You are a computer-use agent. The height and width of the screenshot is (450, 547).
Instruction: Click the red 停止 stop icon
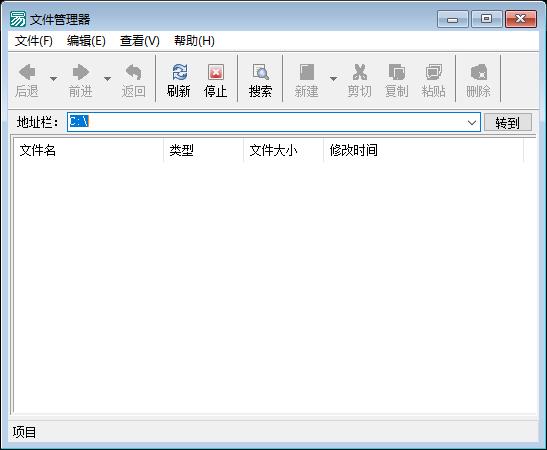click(216, 72)
